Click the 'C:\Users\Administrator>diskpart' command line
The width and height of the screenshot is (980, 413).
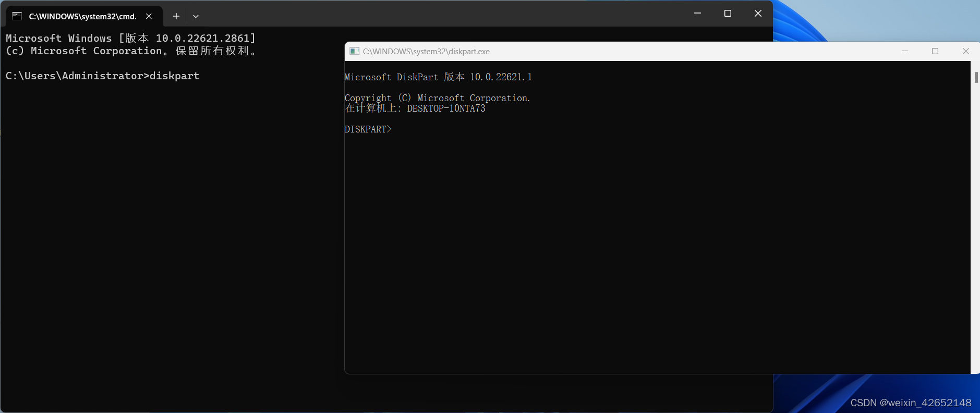coord(103,76)
